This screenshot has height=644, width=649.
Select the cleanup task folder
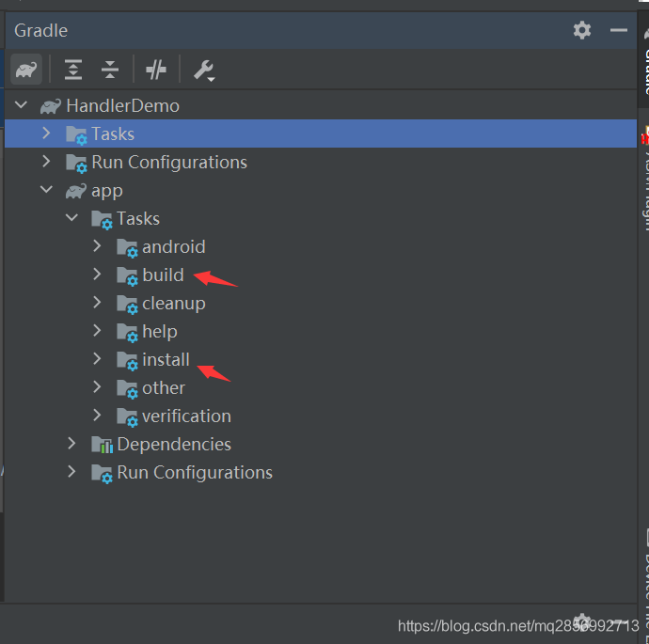(x=173, y=303)
